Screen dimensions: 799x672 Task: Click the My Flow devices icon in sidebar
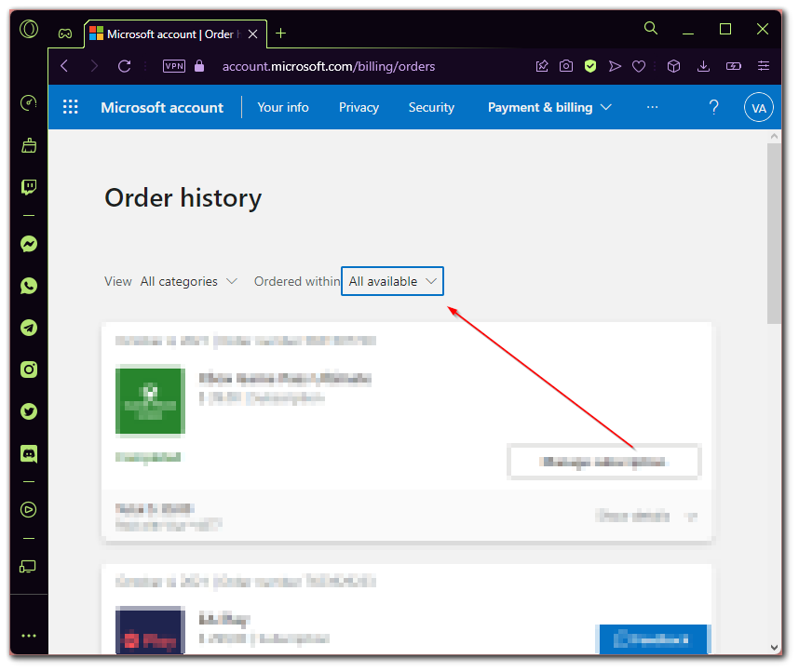pos(29,566)
